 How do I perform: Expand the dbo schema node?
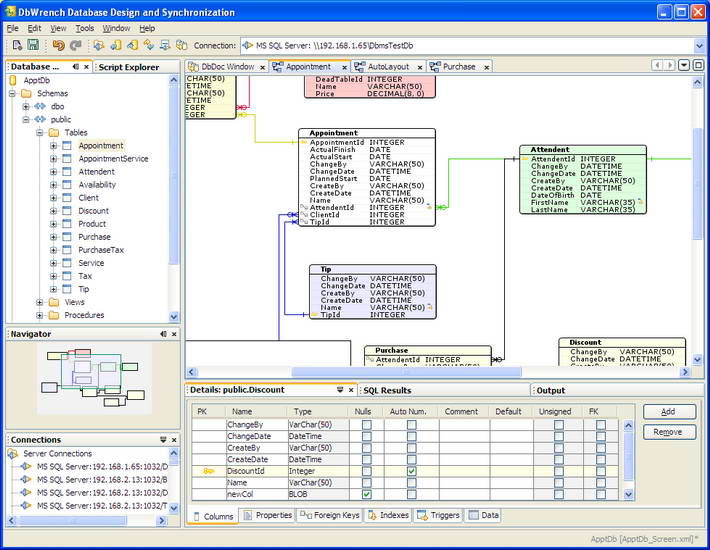[26, 106]
